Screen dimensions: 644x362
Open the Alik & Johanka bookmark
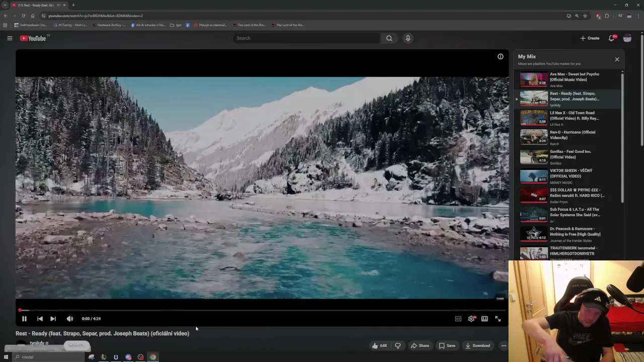coord(148,25)
